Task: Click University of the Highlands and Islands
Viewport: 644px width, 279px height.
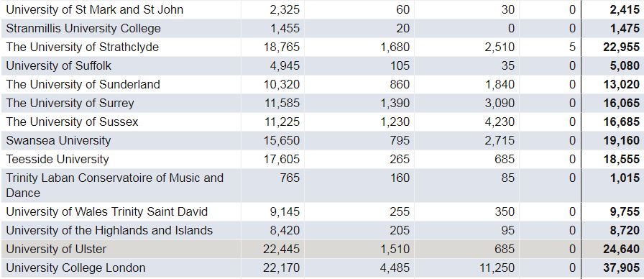Action: click(109, 230)
